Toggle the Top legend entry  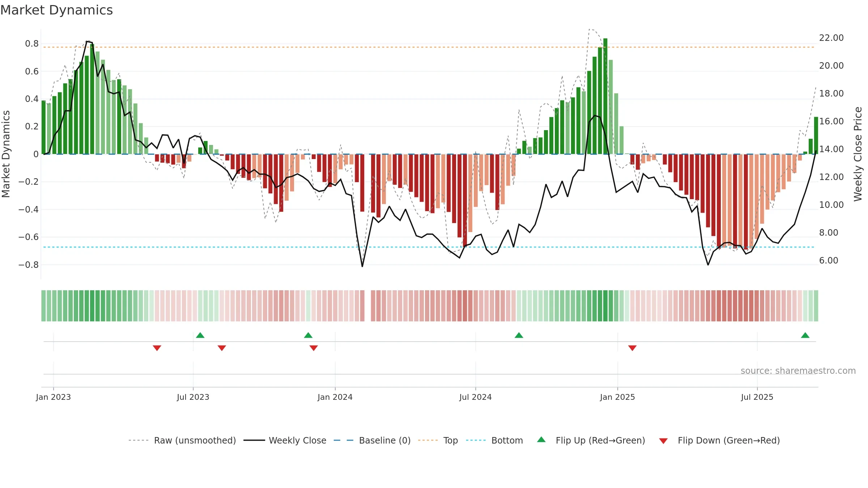[x=438, y=440]
